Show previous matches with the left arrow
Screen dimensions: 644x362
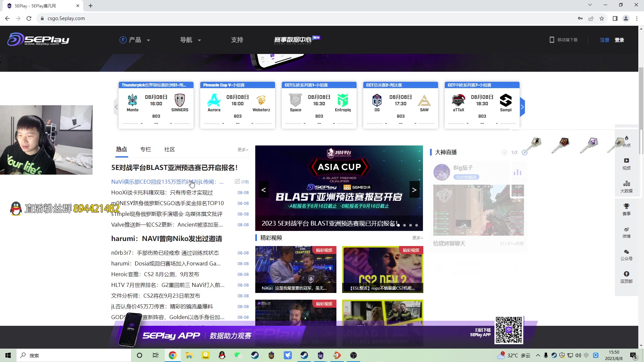click(116, 107)
